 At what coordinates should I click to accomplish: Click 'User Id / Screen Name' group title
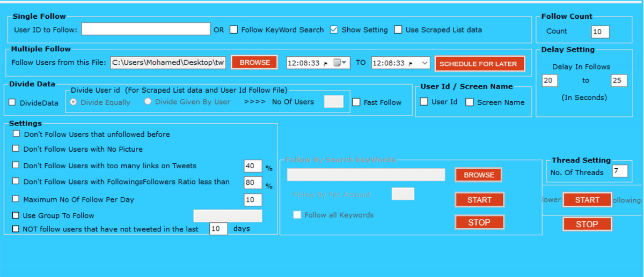click(x=466, y=86)
